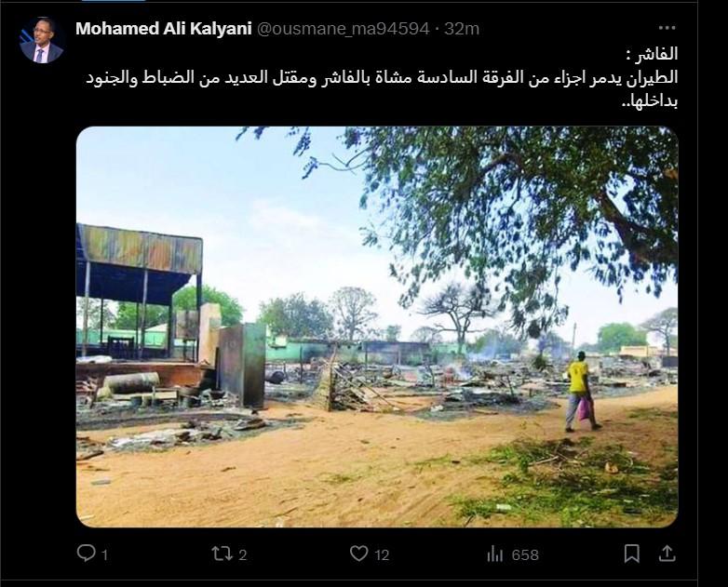The height and width of the screenshot is (587, 728).
Task: View analytics via the bar chart icon
Action: click(495, 554)
